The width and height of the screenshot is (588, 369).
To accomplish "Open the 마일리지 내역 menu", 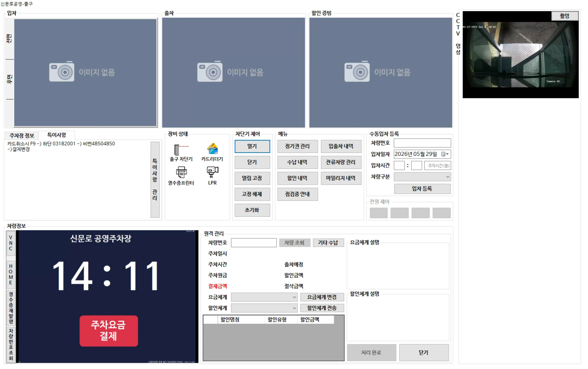I will 341,178.
